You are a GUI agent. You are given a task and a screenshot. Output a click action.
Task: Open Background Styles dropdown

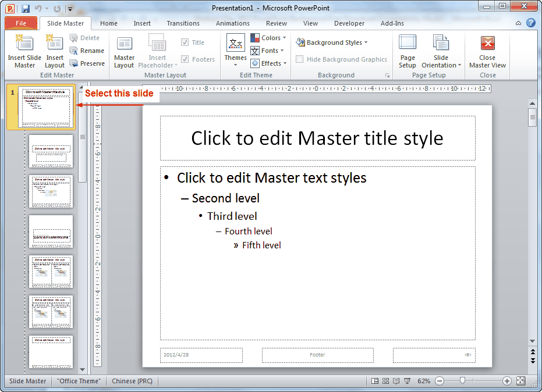point(332,42)
